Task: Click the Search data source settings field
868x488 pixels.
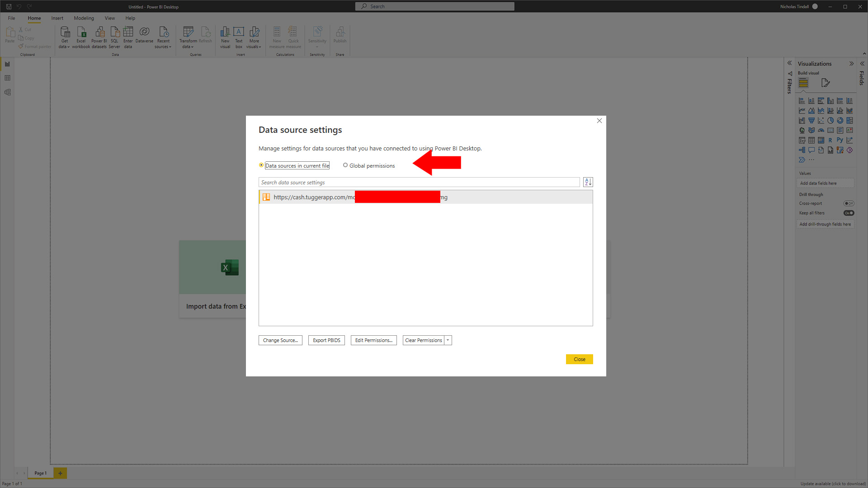Action: pyautogui.click(x=419, y=183)
